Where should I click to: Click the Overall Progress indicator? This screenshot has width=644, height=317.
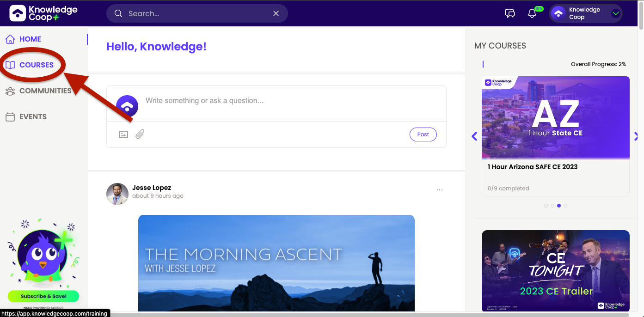(x=598, y=64)
